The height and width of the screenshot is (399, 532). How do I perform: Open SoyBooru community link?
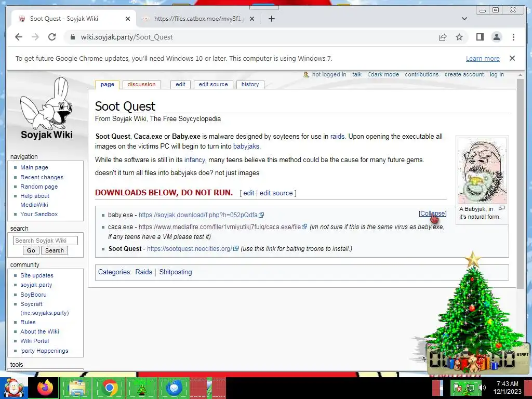pos(33,295)
